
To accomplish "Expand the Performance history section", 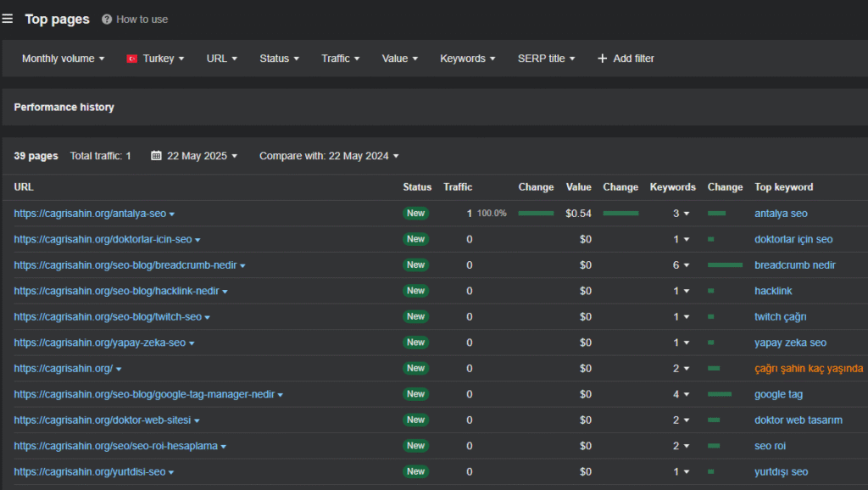I will coord(64,107).
